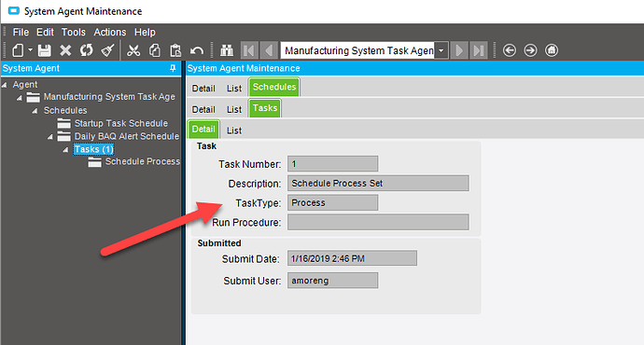This screenshot has width=644, height=345.
Task: Click the Submit Date field
Action: point(352,258)
